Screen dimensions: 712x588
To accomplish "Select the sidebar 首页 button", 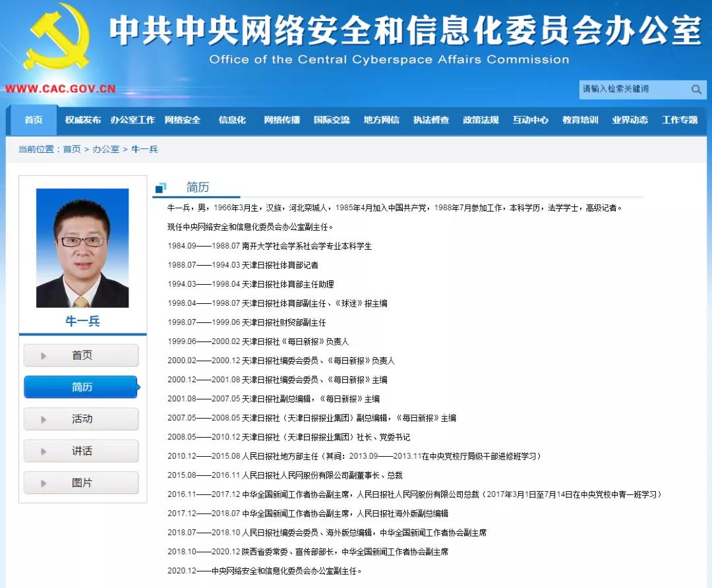I will (x=81, y=355).
